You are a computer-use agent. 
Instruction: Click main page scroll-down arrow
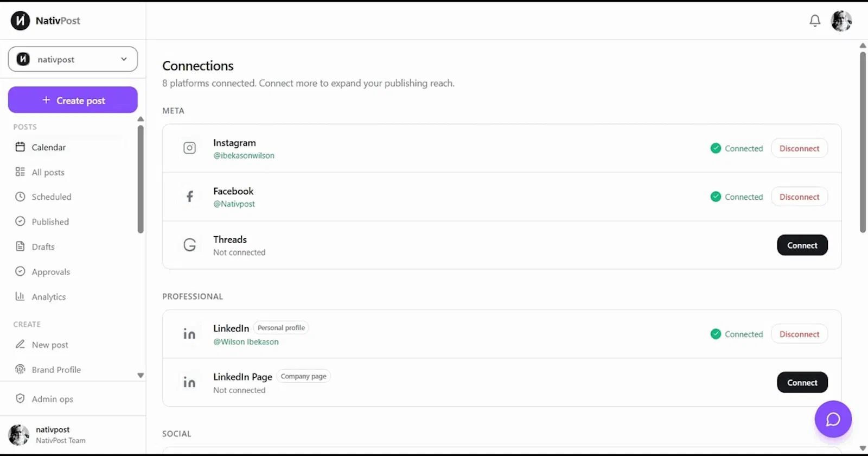pos(863,448)
